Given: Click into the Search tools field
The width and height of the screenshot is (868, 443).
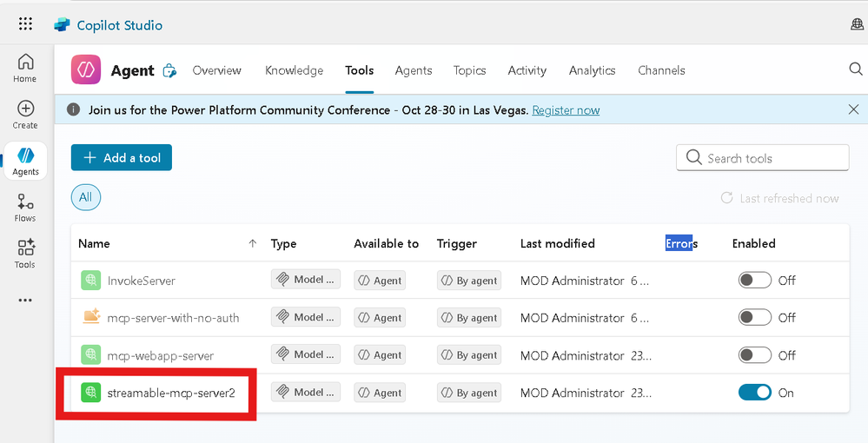Looking at the screenshot, I should (x=762, y=158).
